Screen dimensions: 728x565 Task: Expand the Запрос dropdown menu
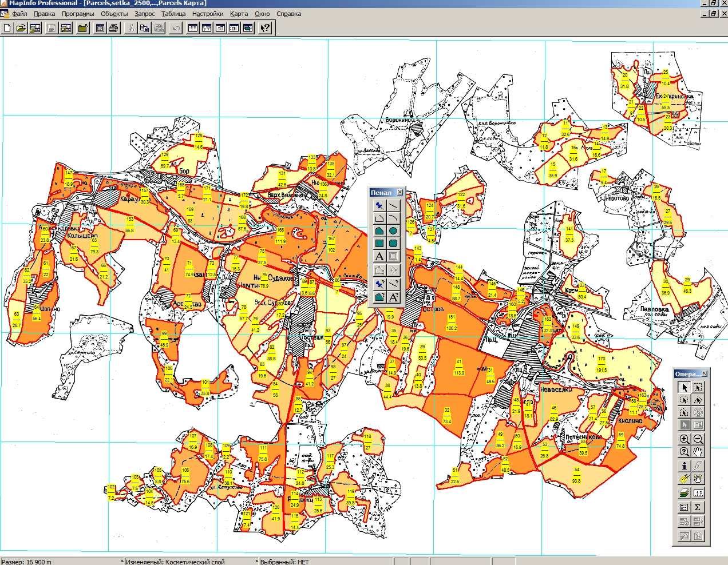(x=145, y=14)
